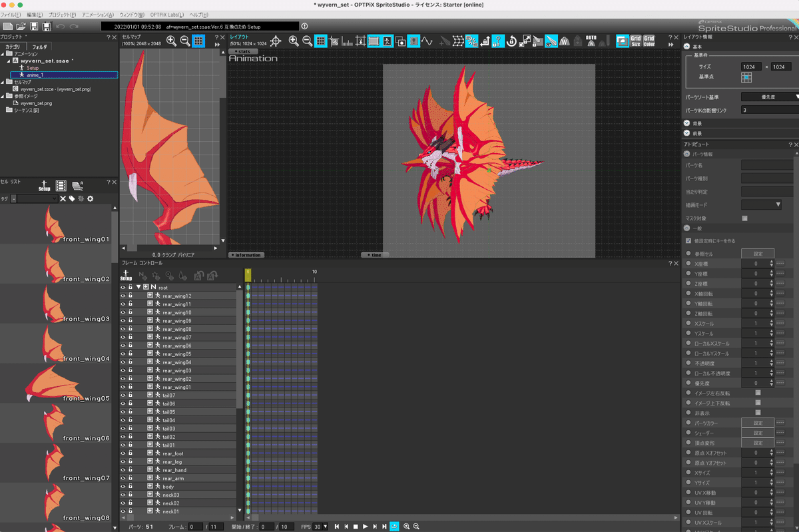Viewport: 799px width, 532px height.
Task: Check the イメージ左右反転 checkbox
Action: tap(758, 393)
